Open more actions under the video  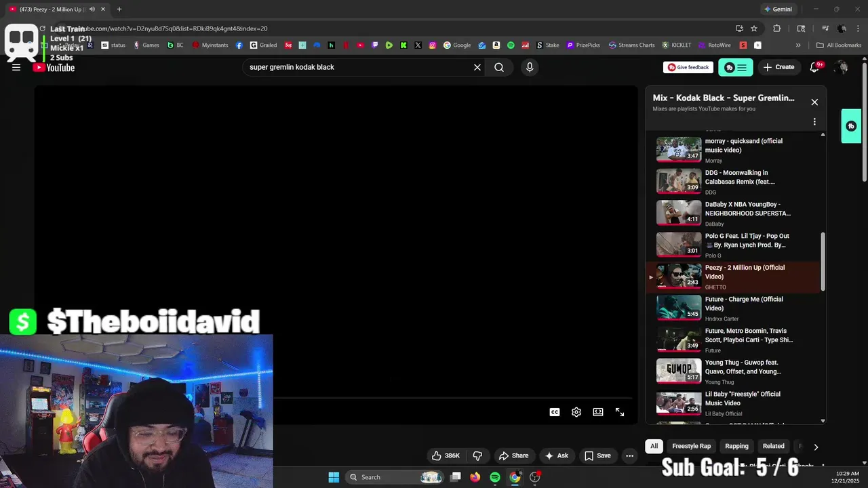629,455
